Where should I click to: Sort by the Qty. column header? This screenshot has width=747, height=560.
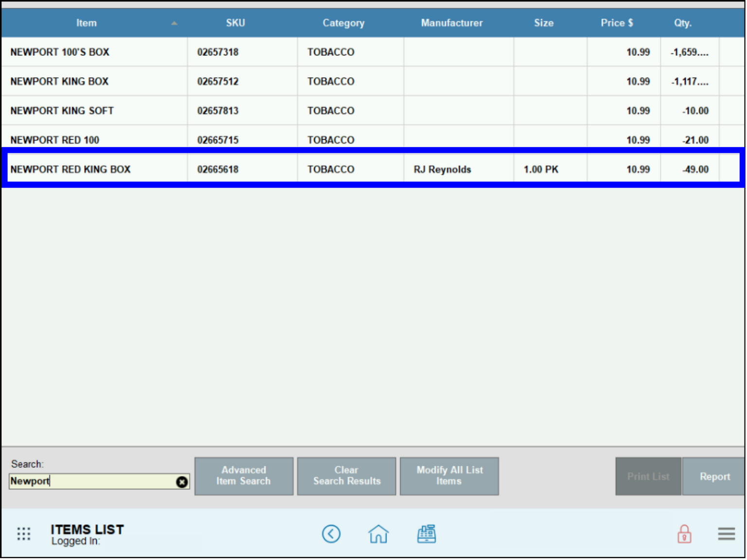pyautogui.click(x=682, y=23)
